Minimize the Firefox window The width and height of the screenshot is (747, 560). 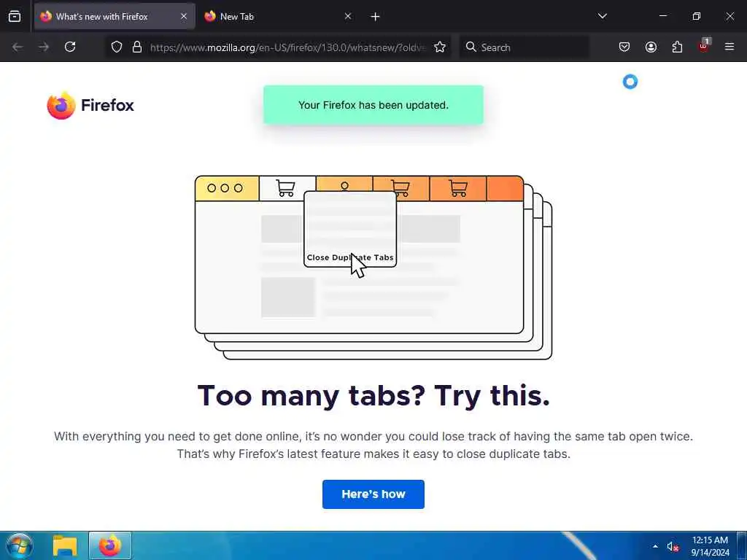click(662, 16)
